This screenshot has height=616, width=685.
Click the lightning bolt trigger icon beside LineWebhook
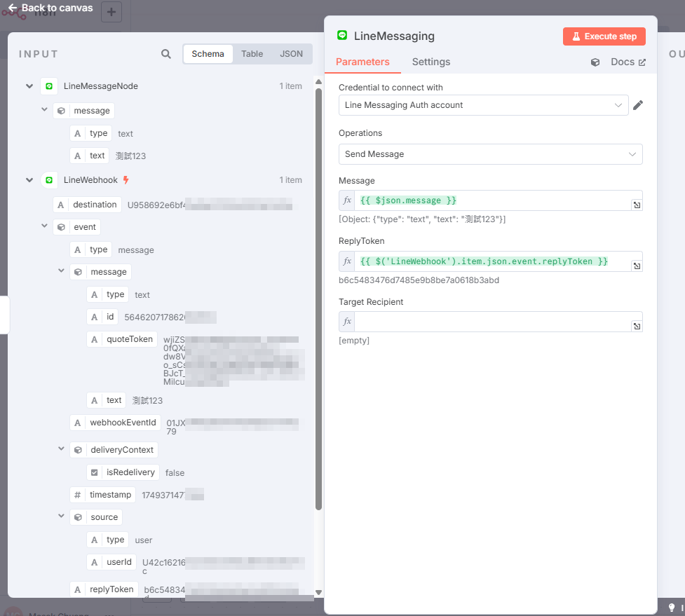126,180
